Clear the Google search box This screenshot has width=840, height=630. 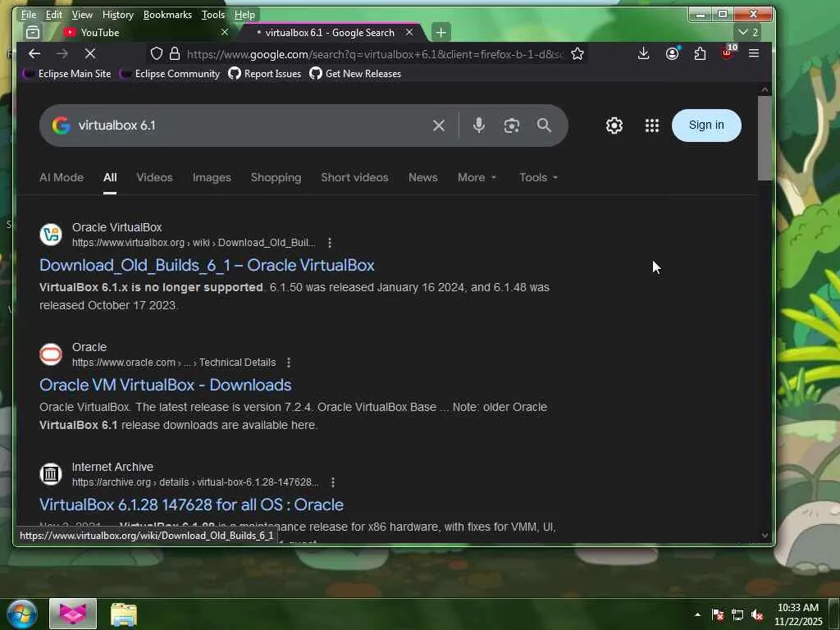click(438, 126)
